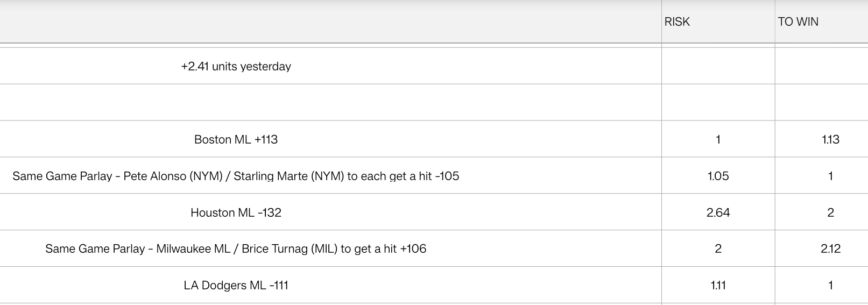Click the LA Dodgers to-win value 1
The image size is (868, 305).
coord(830,285)
